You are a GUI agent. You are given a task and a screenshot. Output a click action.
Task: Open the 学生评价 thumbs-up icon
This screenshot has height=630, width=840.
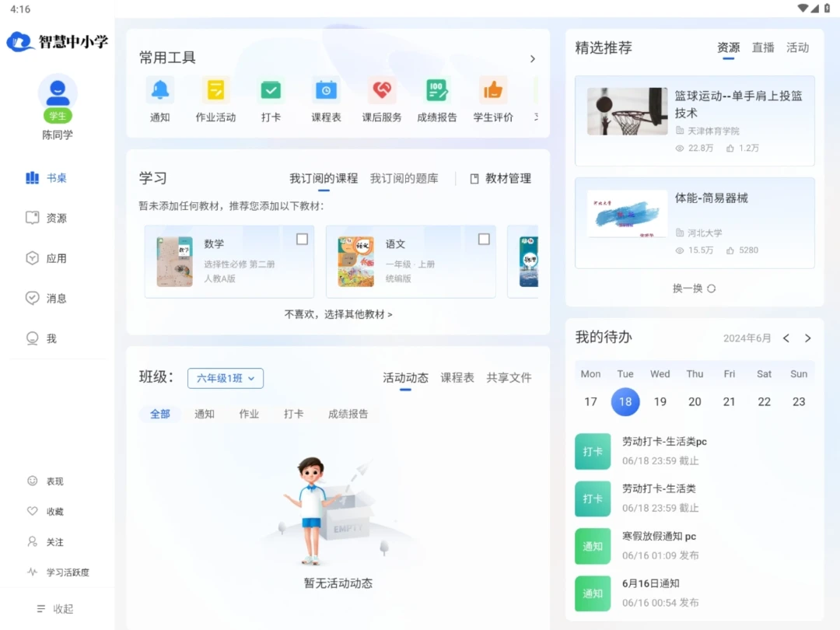[492, 90]
